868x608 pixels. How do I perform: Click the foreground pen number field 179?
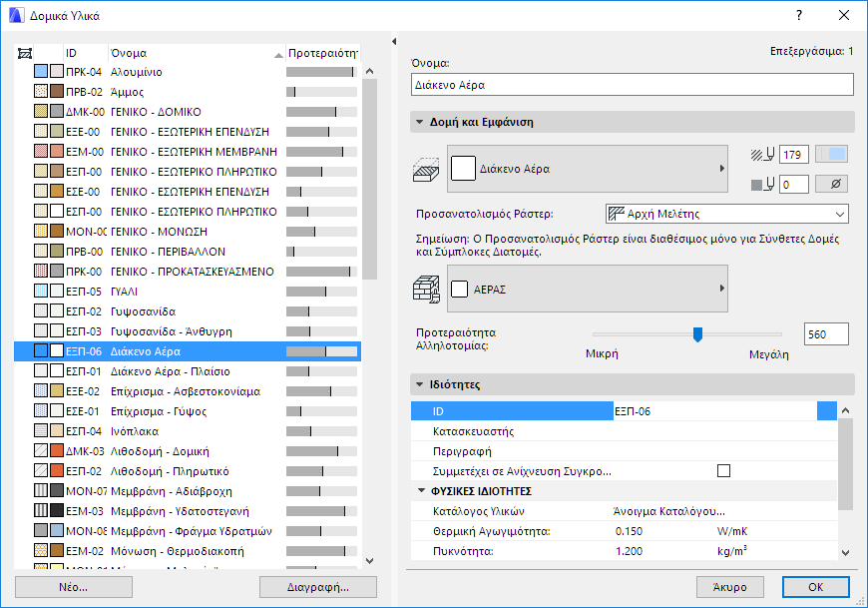click(x=794, y=155)
